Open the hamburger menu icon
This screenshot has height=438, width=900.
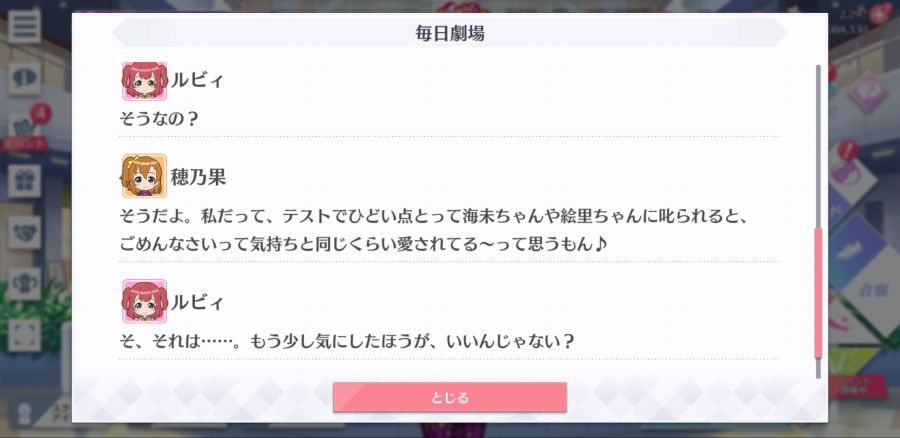25,26
